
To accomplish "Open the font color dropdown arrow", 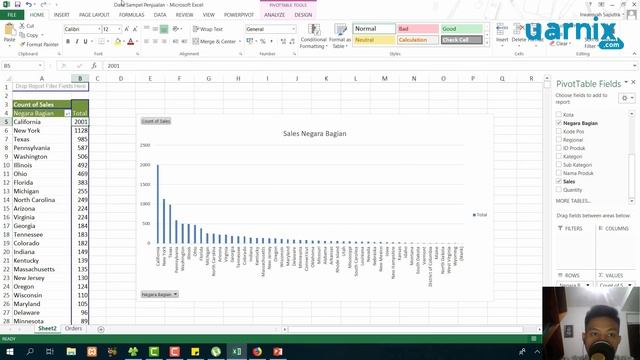I will click(137, 41).
